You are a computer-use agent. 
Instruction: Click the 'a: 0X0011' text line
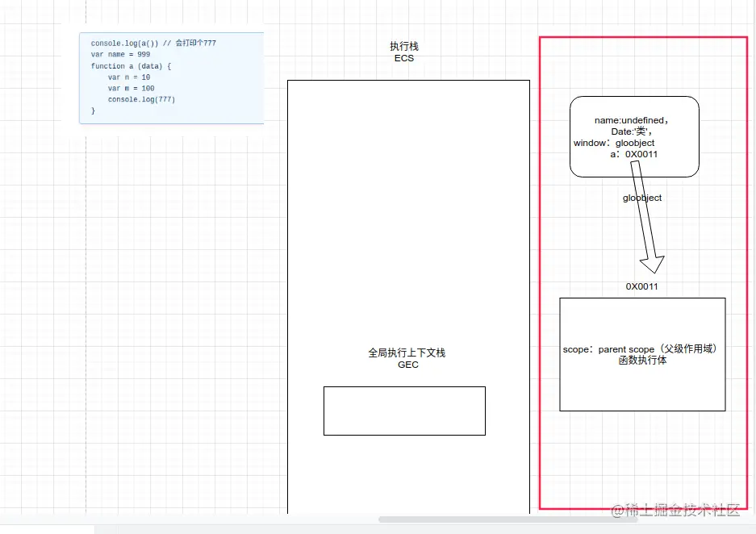[x=634, y=154]
